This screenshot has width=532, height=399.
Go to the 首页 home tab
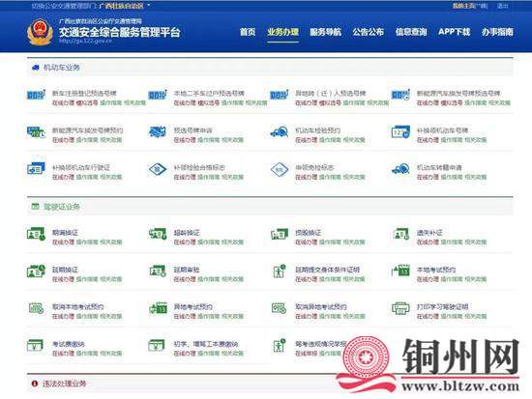pyautogui.click(x=248, y=32)
